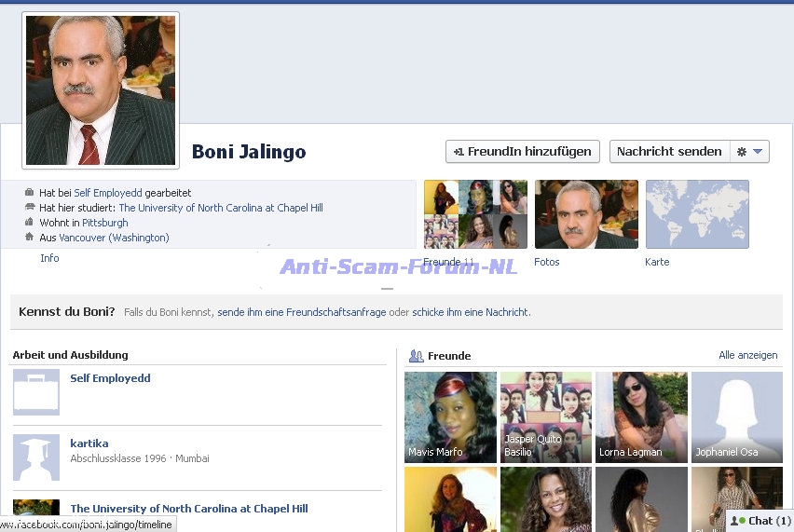Click the Freunde section header icon

[417, 356]
